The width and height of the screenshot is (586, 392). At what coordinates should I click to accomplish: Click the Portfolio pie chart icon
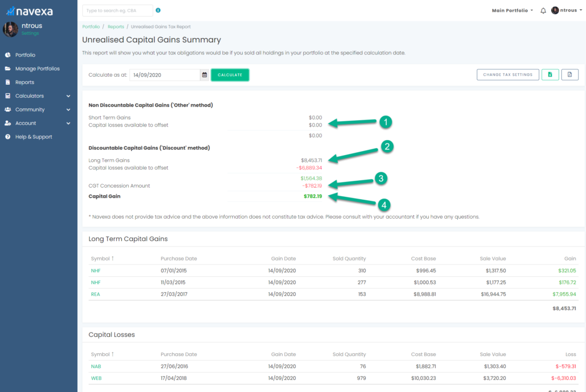click(x=7, y=55)
